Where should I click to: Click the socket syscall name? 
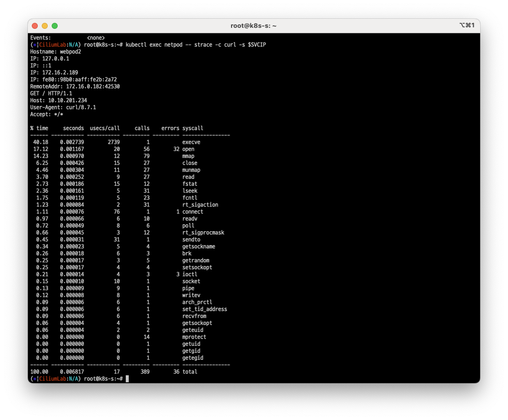click(x=191, y=282)
